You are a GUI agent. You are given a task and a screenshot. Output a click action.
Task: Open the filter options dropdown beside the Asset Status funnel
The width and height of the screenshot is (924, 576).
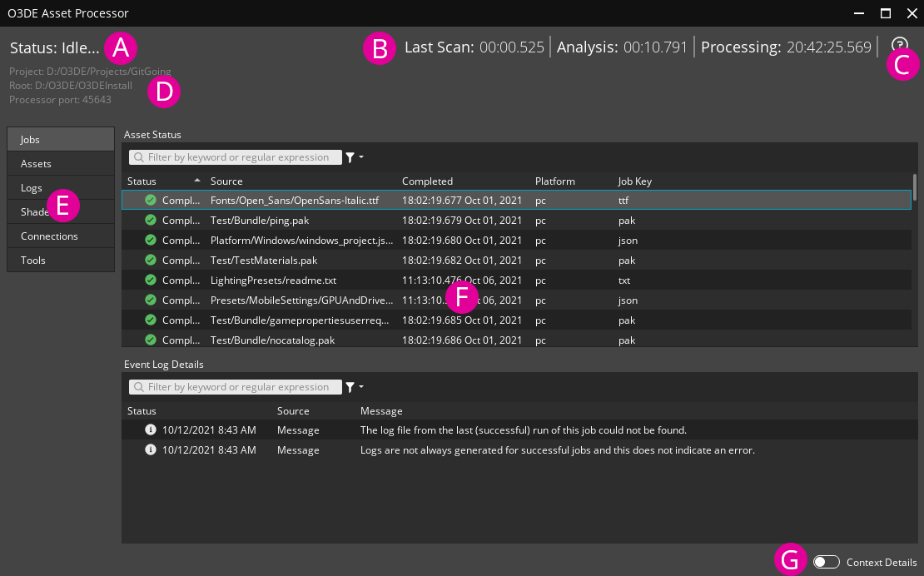[360, 158]
